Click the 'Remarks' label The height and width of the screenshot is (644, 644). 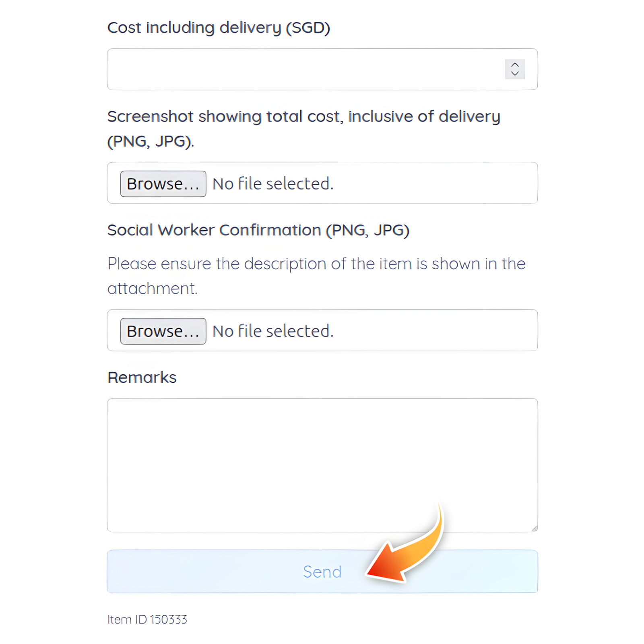(x=142, y=378)
